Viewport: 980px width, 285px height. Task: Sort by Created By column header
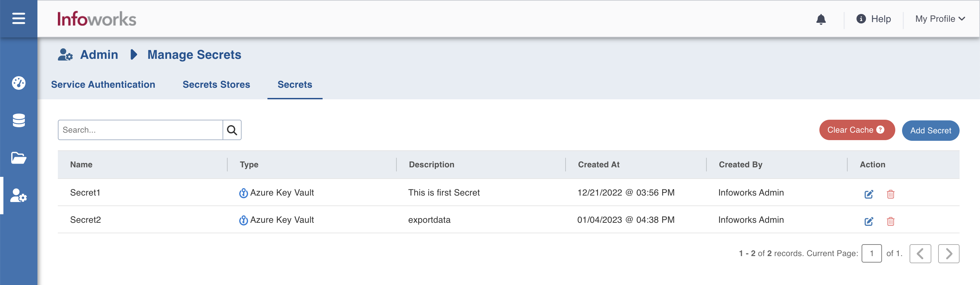740,165
